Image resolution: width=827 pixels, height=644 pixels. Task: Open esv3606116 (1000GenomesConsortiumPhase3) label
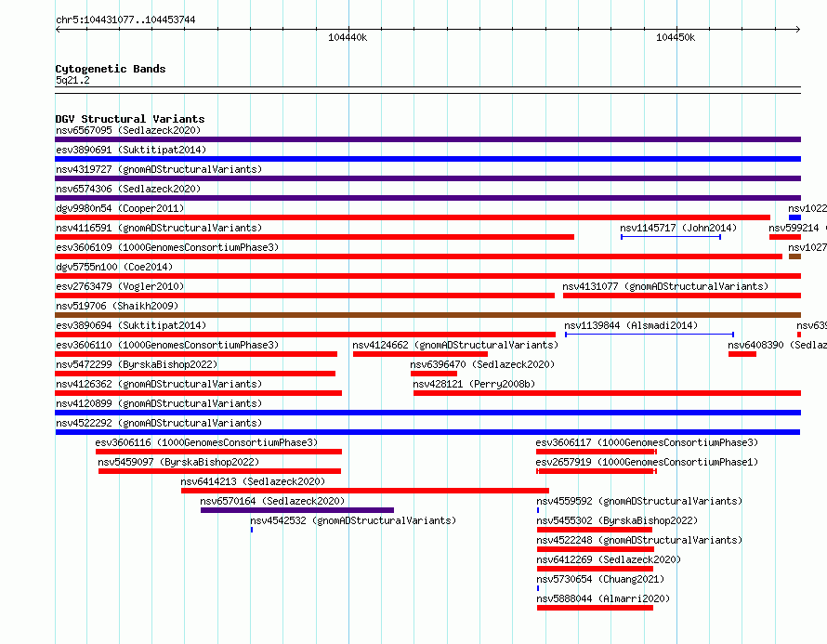point(206,442)
